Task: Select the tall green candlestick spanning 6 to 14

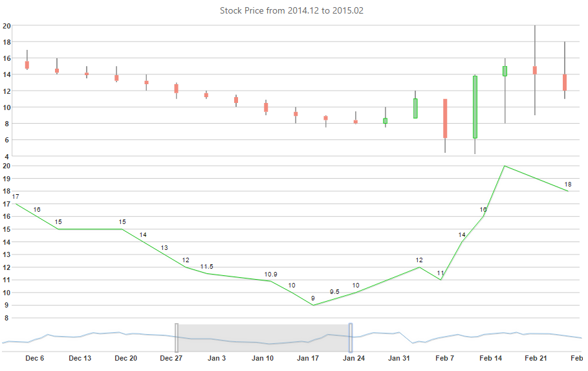Action: (475, 107)
